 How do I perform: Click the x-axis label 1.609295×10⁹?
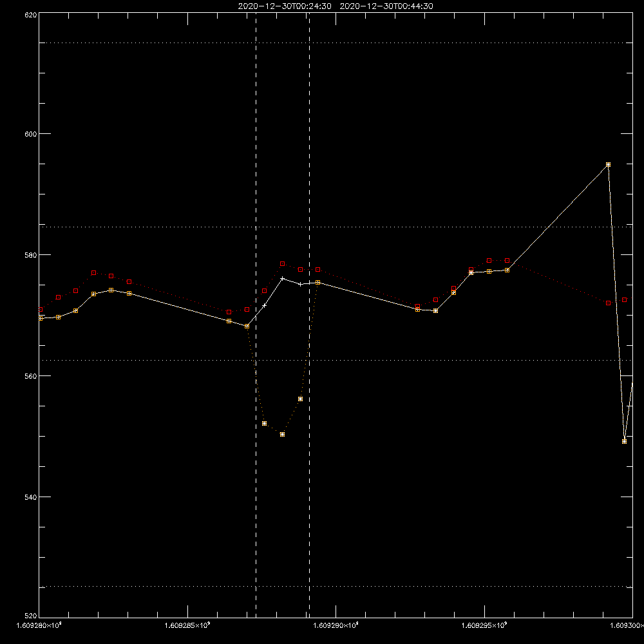[x=484, y=625]
